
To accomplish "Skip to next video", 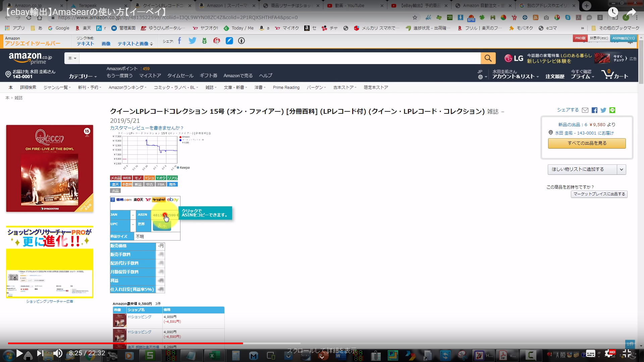I will pos(40,353).
